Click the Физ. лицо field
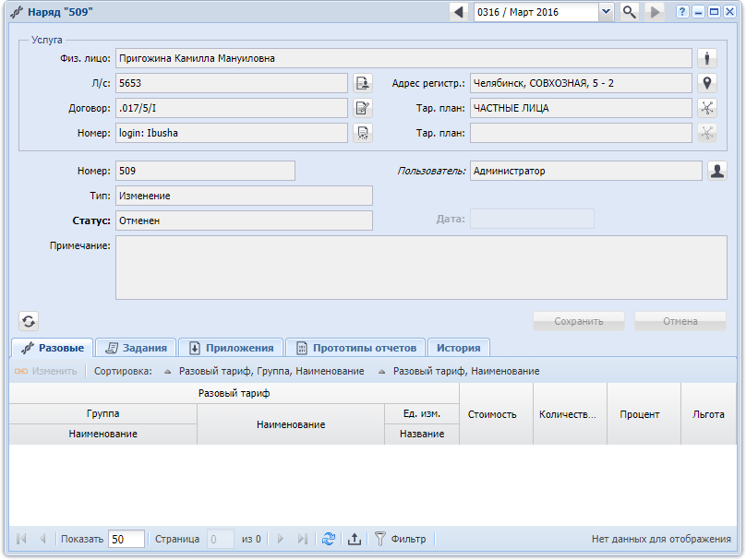746x560 pixels. click(x=403, y=58)
